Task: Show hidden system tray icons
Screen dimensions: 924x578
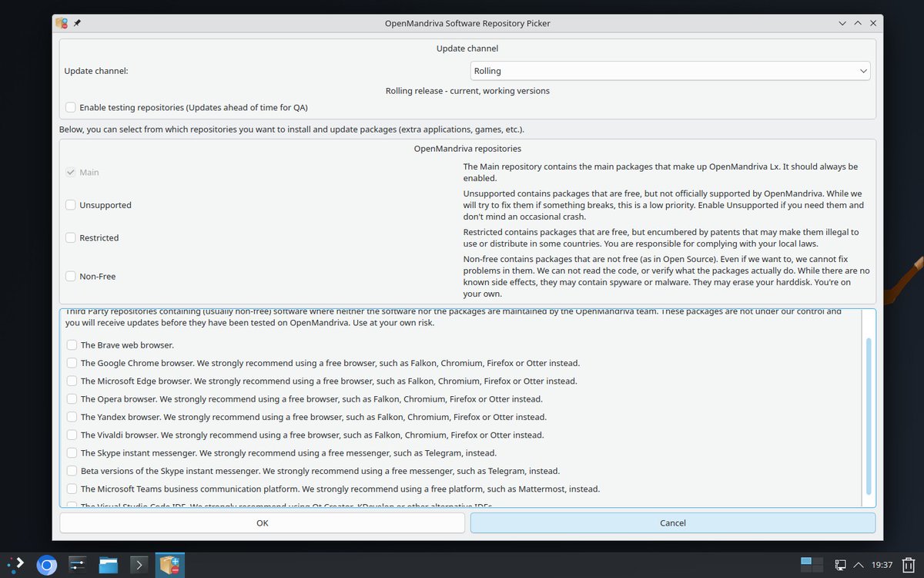Action: pos(858,566)
